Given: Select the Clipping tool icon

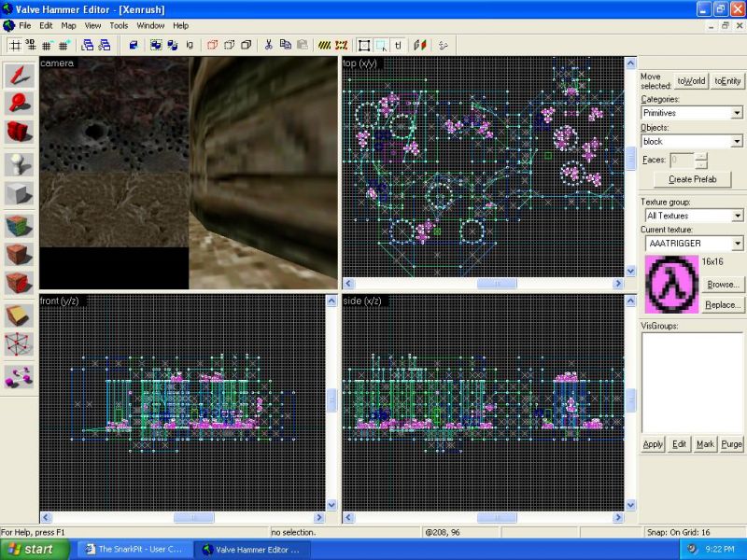Looking at the screenshot, I should click(20, 315).
